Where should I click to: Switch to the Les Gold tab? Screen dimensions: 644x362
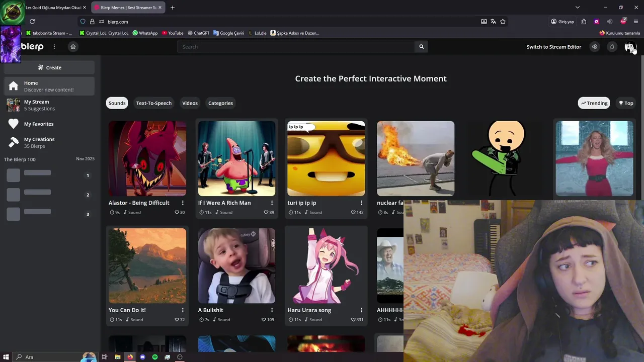[53, 8]
